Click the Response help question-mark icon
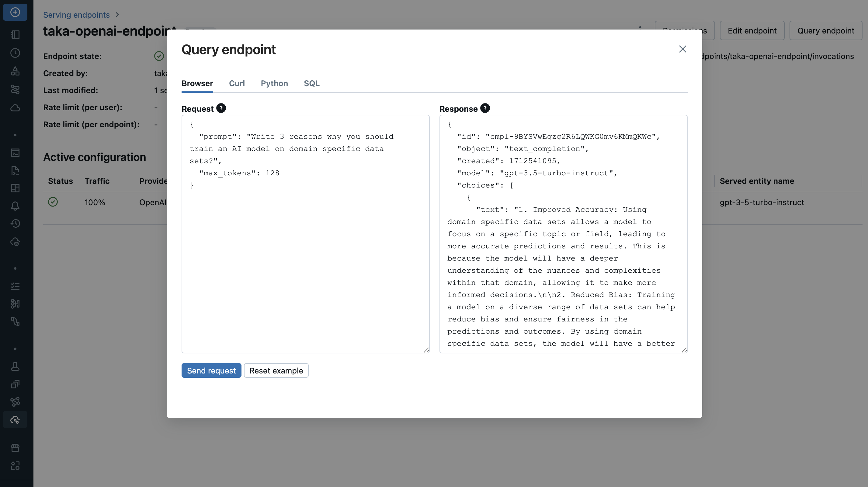This screenshot has height=487, width=868. click(485, 108)
